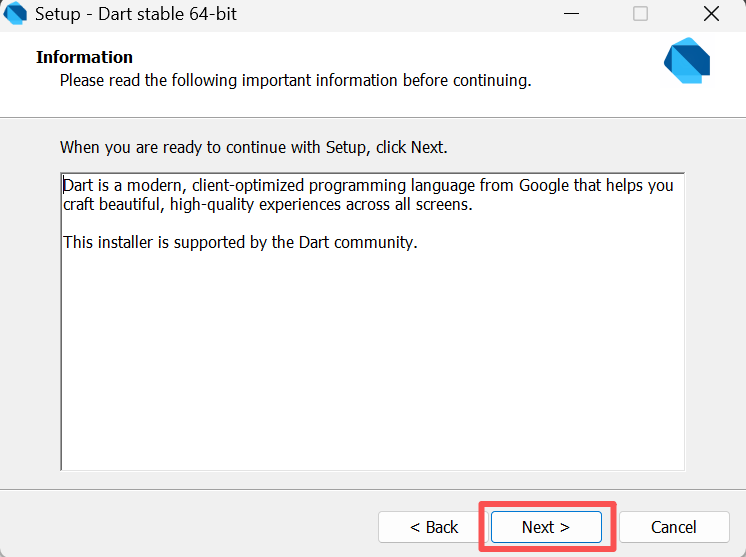Click inside the information text box

point(373,322)
